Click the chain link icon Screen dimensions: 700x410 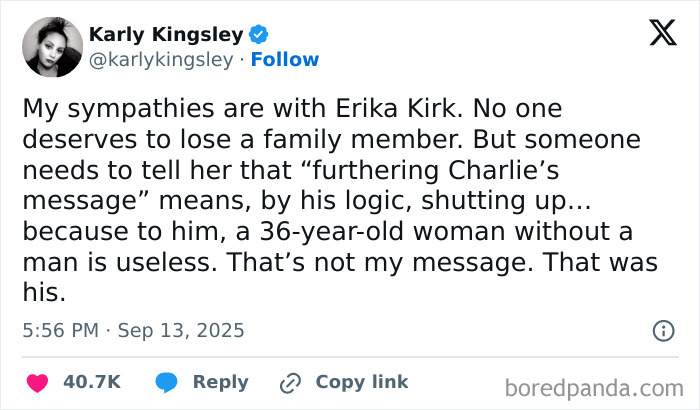tap(292, 382)
